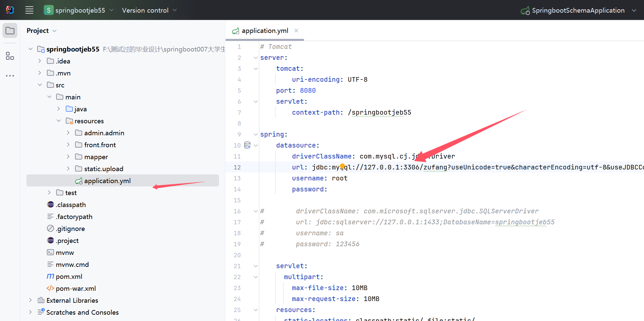The width and height of the screenshot is (644, 321).
Task: Open More tool windows ellipsis
Action: pyautogui.click(x=10, y=76)
